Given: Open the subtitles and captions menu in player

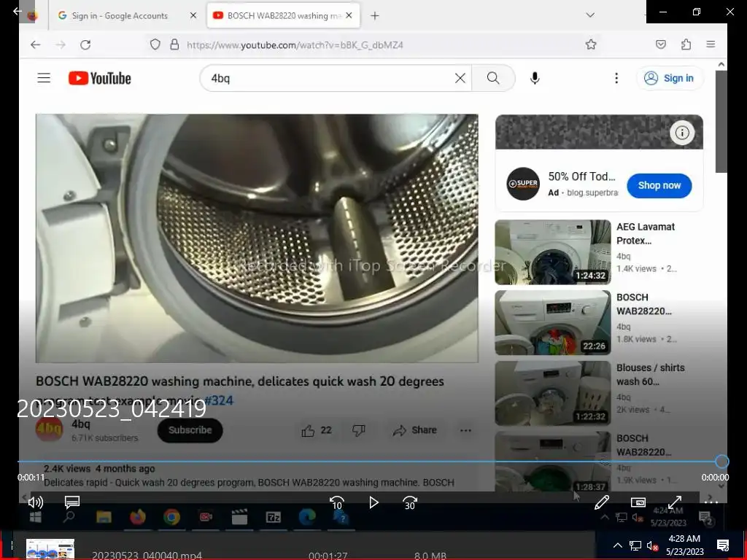Looking at the screenshot, I should tap(72, 502).
